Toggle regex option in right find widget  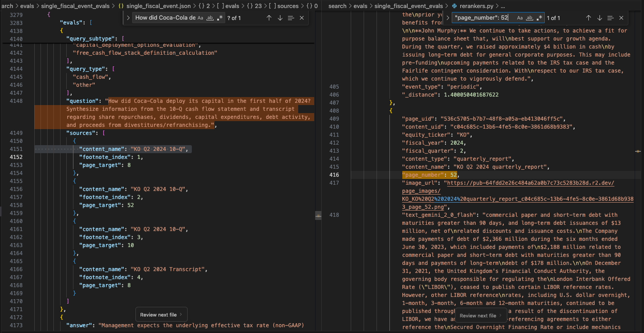(539, 18)
